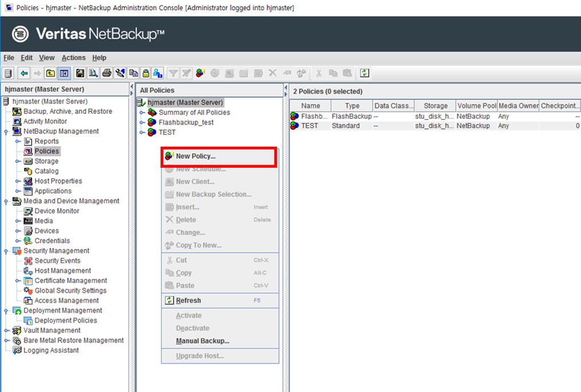
Task: Expand the Storage tree node
Action: pyautogui.click(x=18, y=161)
